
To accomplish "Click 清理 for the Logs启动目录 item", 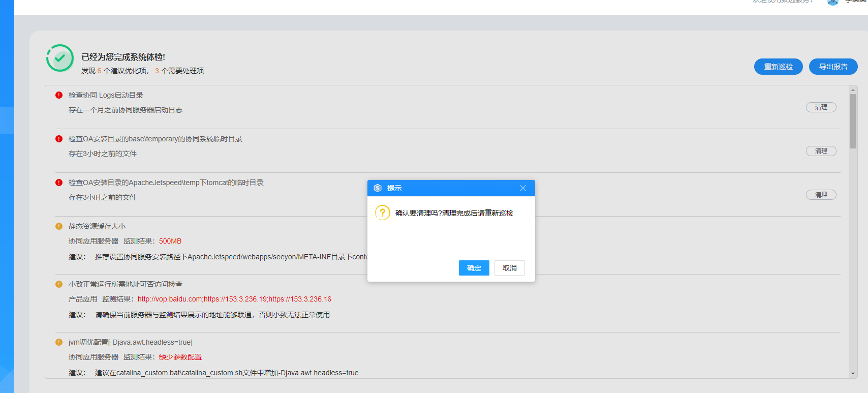I will pyautogui.click(x=821, y=107).
